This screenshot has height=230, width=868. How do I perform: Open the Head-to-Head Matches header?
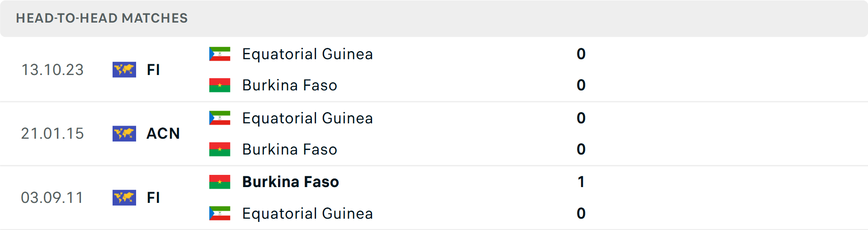pos(102,18)
